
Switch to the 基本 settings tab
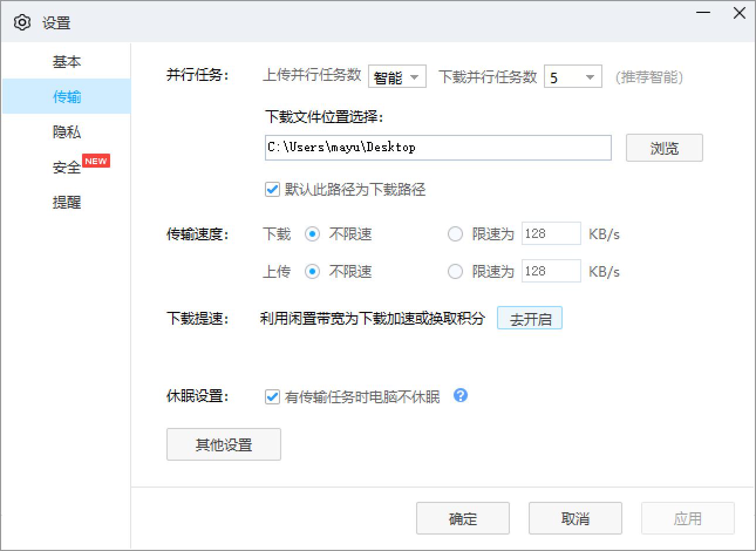67,61
